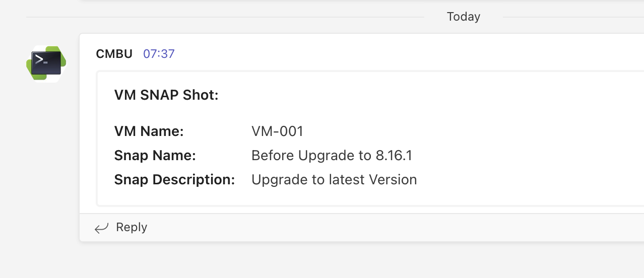Click the dark terminal prompt square in avatar

[x=46, y=62]
